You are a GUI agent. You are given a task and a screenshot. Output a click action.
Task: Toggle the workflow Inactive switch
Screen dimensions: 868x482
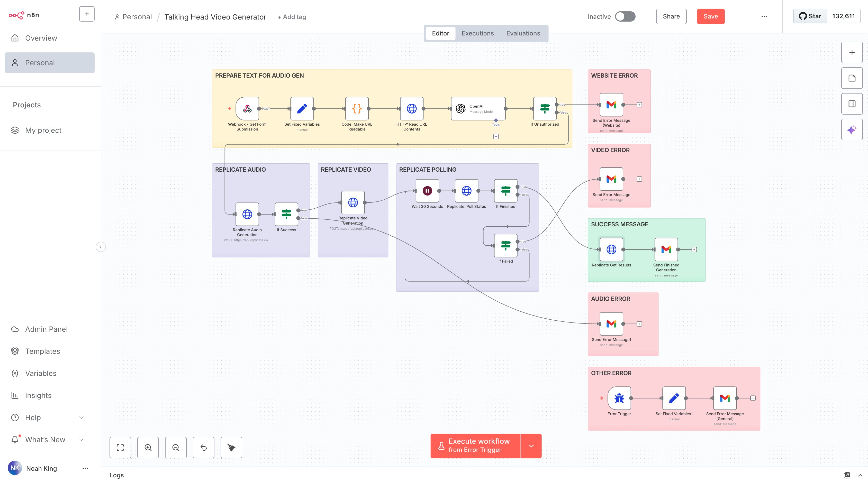tap(625, 16)
